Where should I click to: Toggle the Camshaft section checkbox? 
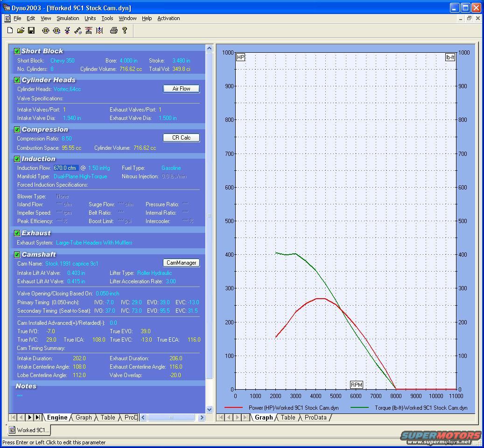click(x=17, y=255)
